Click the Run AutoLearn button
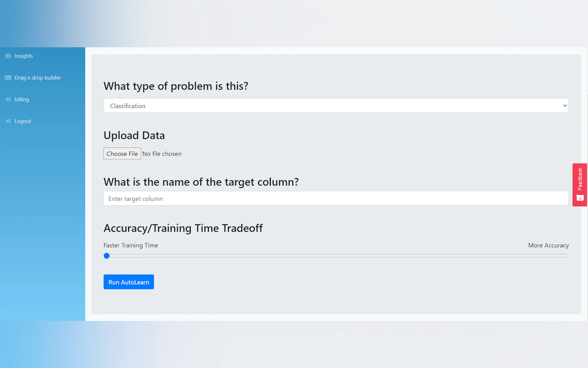 [128, 282]
